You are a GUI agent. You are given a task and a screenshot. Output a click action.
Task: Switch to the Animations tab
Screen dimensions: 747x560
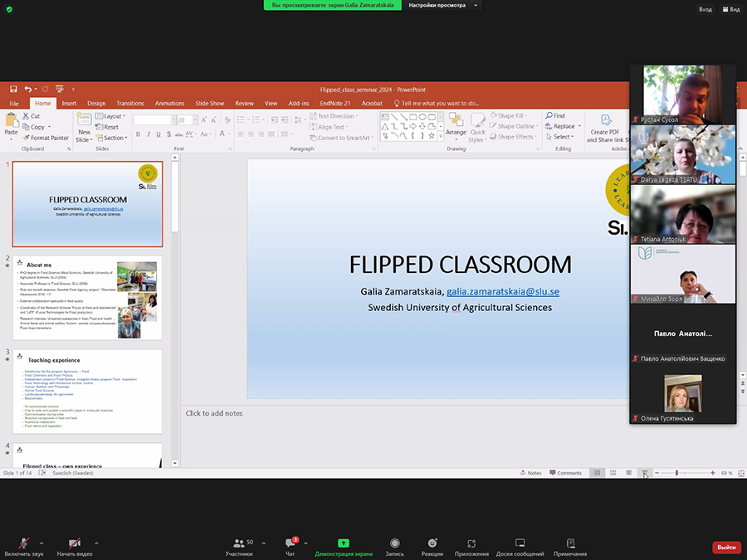click(x=169, y=104)
